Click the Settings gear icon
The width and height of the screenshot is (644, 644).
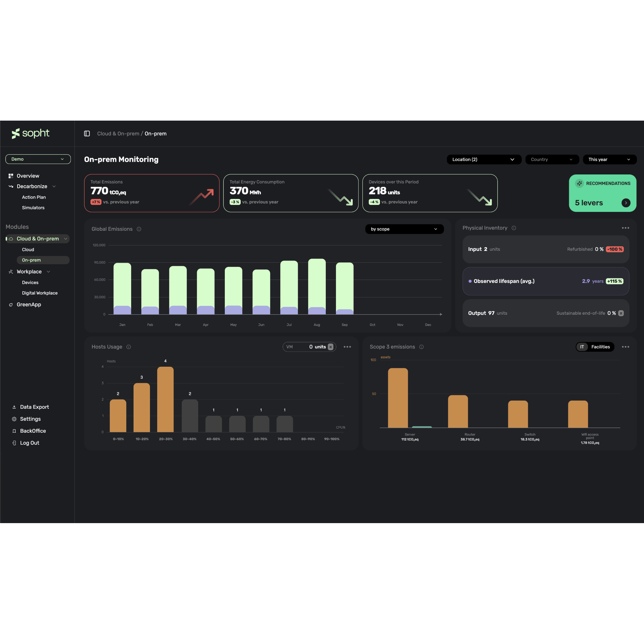(x=14, y=419)
